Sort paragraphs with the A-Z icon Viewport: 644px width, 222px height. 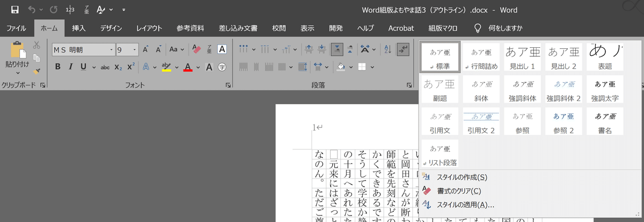[x=389, y=49]
